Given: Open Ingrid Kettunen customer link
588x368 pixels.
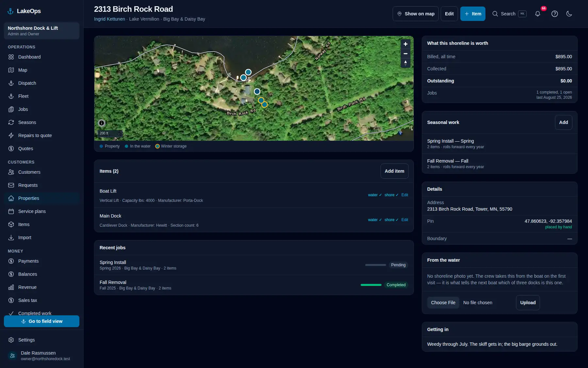Looking at the screenshot, I should 109,19.
